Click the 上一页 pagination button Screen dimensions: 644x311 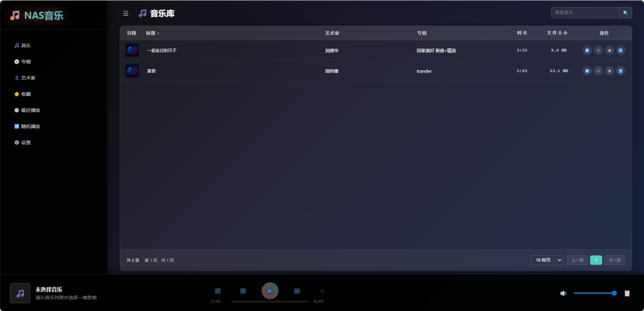pos(577,260)
